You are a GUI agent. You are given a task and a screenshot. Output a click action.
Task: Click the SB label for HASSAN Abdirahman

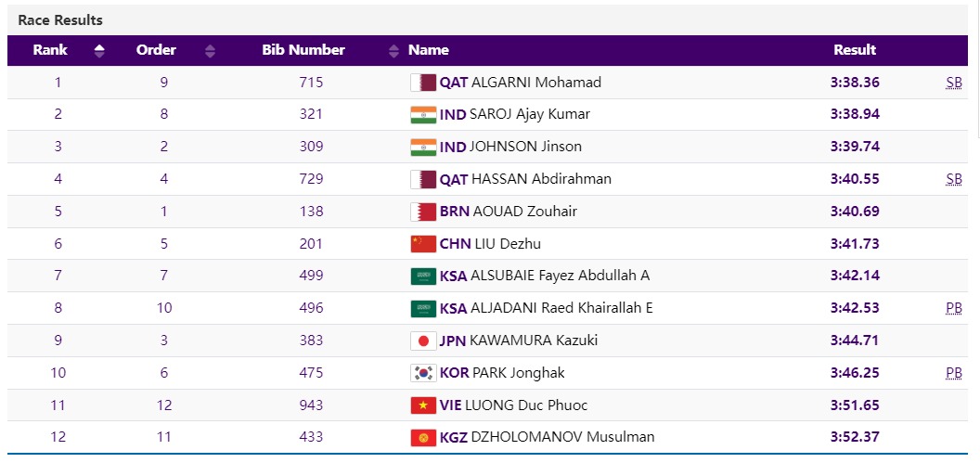[x=954, y=179]
